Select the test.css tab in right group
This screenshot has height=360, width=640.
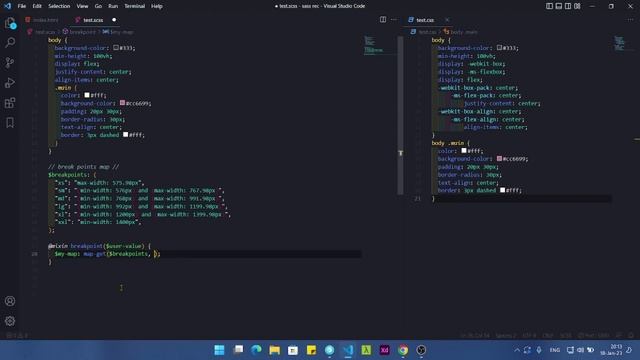coord(425,20)
